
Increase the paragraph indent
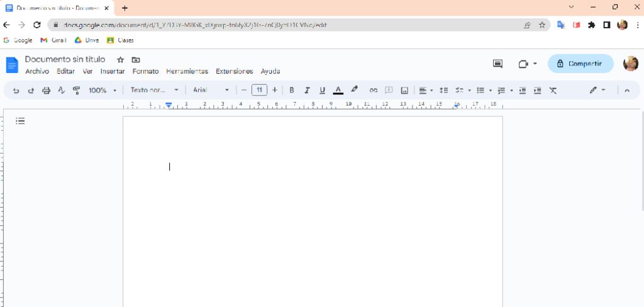(538, 91)
